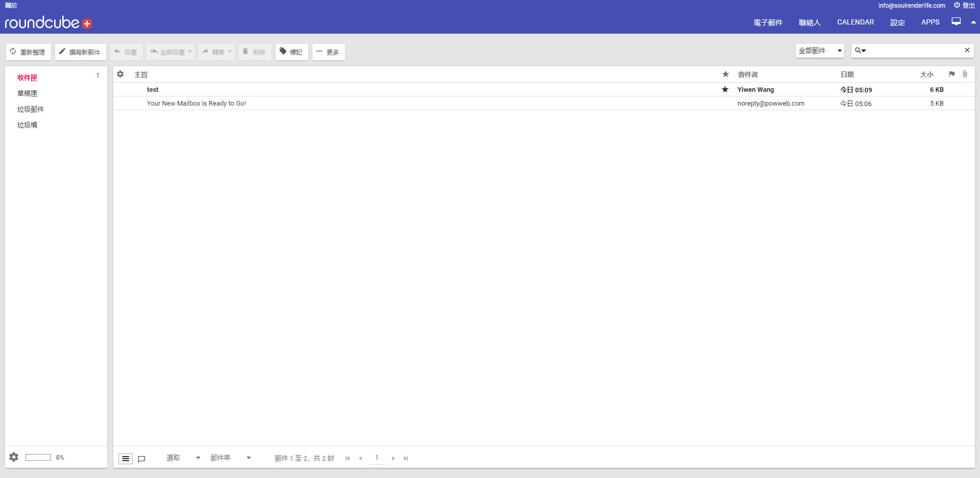Image resolution: width=980 pixels, height=478 pixels.
Task: Click the attachment paperclip column icon
Action: click(x=965, y=74)
